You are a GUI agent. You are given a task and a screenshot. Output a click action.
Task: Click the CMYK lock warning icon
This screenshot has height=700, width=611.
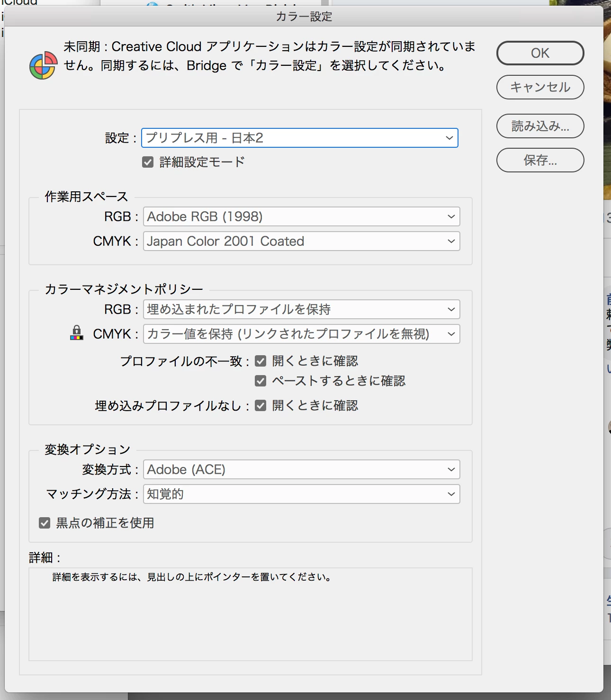pos(77,333)
